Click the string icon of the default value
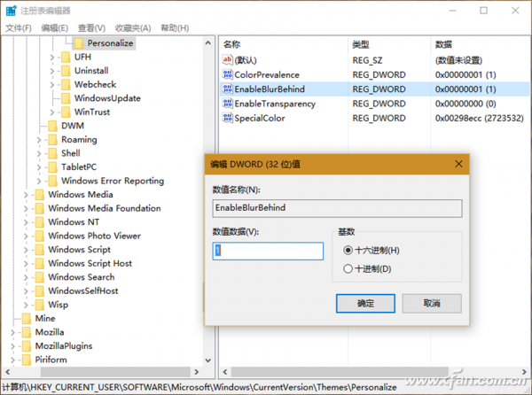Screen dimensions: 532x395 [x=228, y=60]
